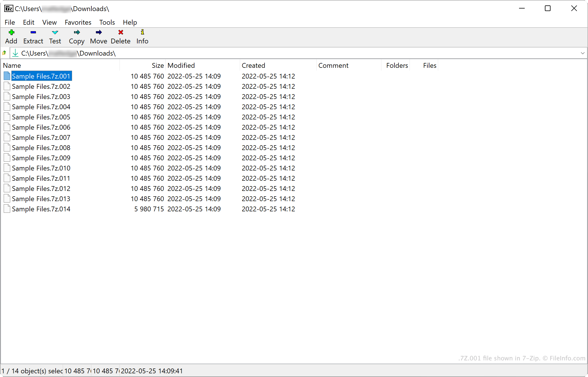Open the Tools menu
The width and height of the screenshot is (588, 377).
tap(106, 22)
